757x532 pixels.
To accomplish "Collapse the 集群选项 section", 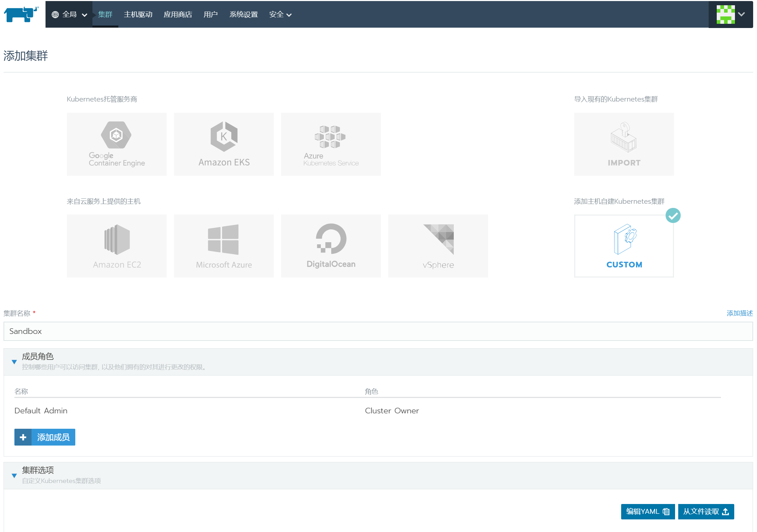I will click(14, 475).
